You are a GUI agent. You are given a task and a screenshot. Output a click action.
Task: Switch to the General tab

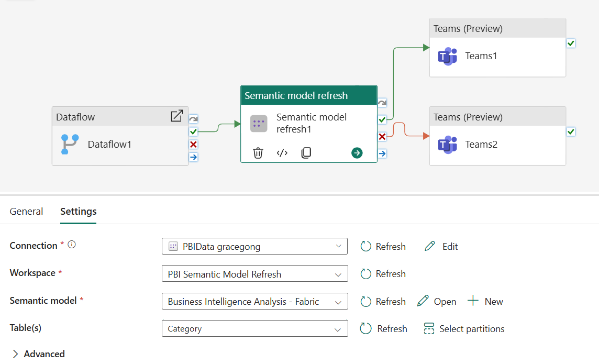26,212
